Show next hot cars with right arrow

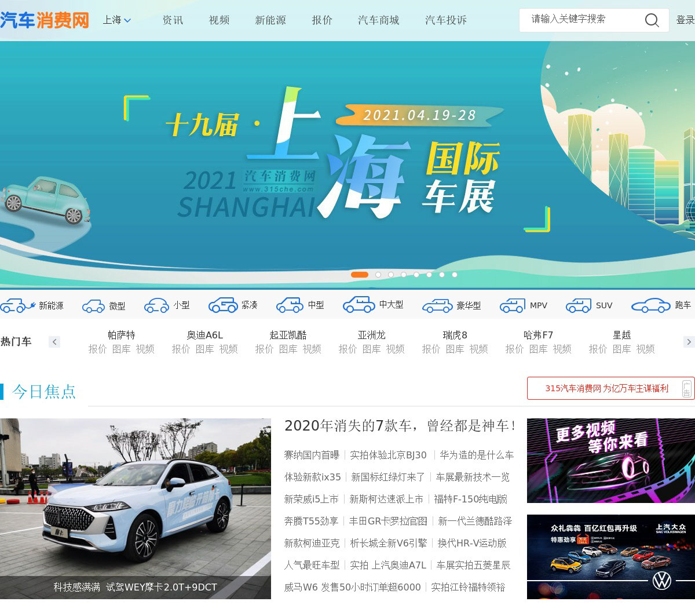tap(689, 342)
